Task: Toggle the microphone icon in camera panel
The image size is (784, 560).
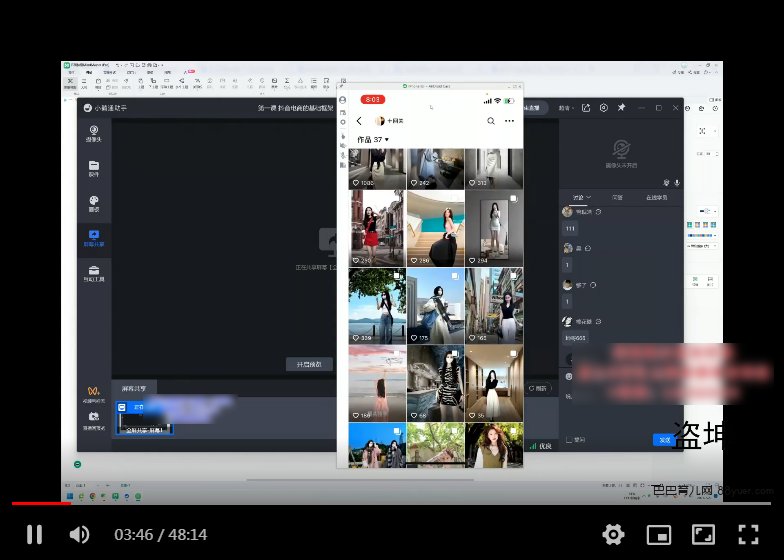Action: pos(677,183)
